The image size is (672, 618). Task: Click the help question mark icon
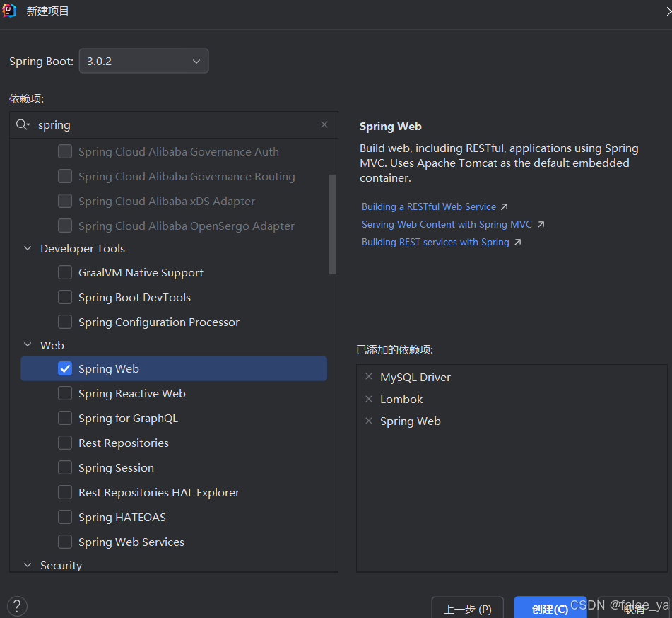pyautogui.click(x=16, y=606)
